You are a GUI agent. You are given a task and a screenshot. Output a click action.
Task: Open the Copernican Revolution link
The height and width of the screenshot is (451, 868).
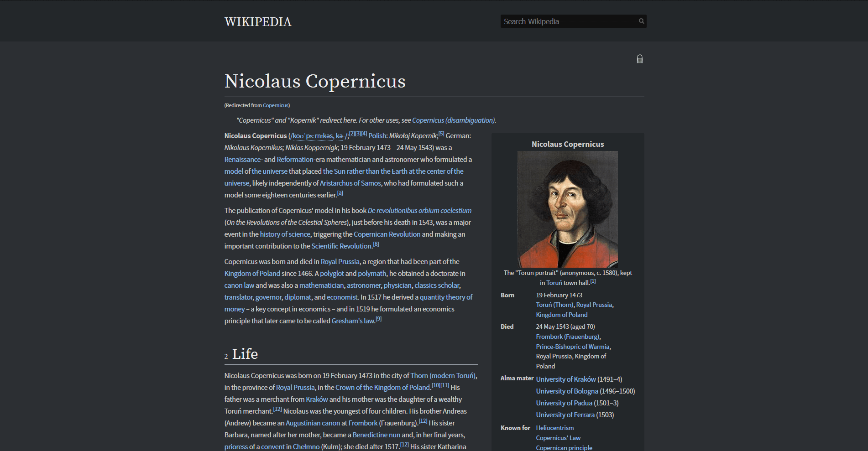tap(387, 234)
